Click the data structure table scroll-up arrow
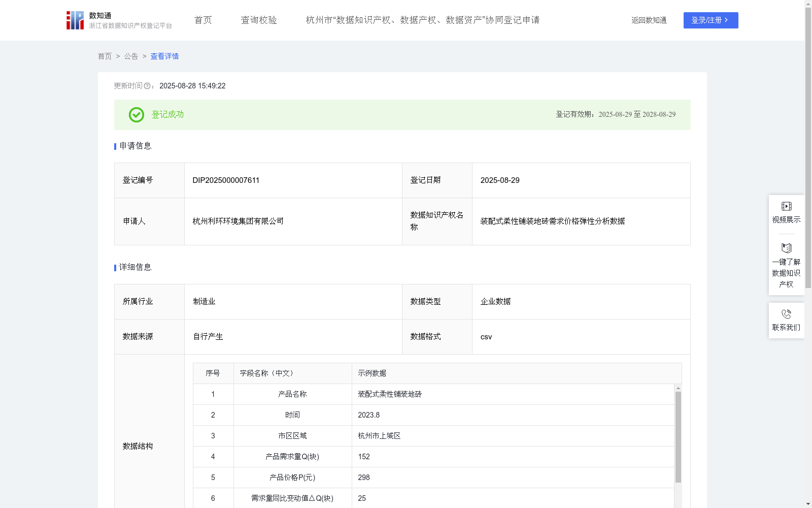The image size is (812, 508). point(678,388)
